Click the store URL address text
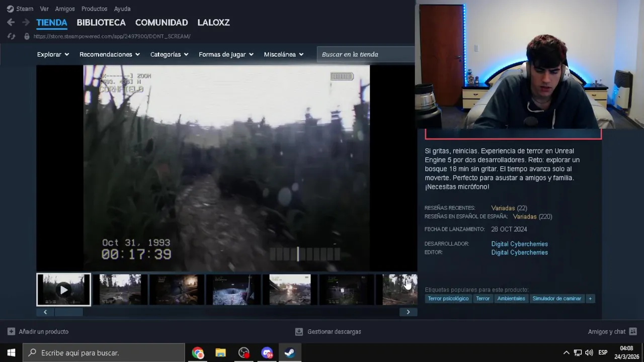Screen dimensions: 644x362 click(112, 36)
